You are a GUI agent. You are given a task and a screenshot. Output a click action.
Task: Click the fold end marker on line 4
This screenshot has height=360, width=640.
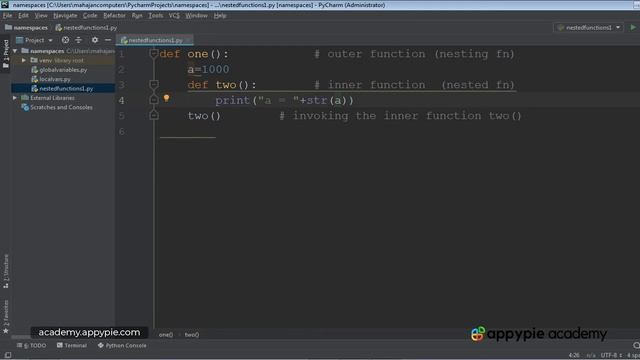(154, 100)
